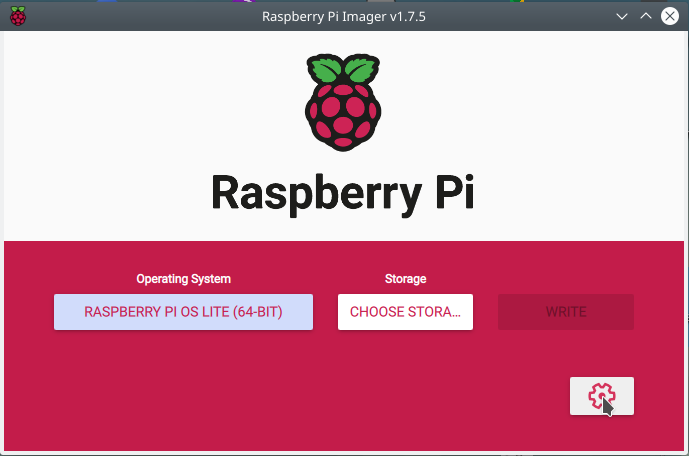This screenshot has width=689, height=456.
Task: Click the Storage label
Action: coord(405,279)
